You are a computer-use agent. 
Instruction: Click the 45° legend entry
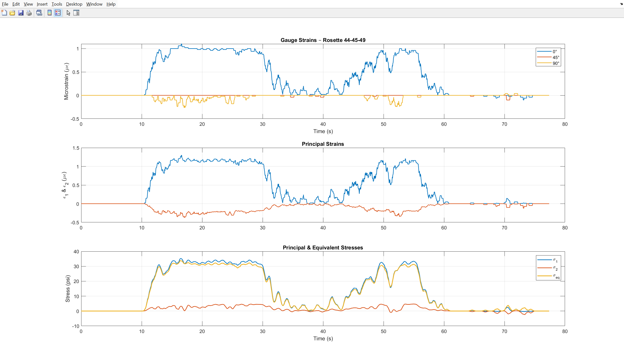click(x=548, y=57)
